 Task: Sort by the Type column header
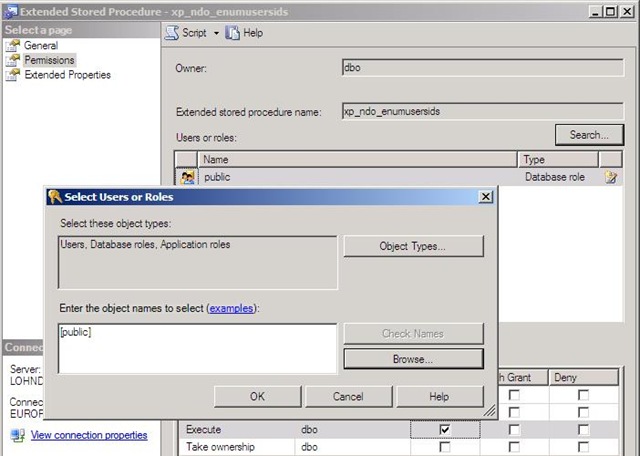click(x=558, y=159)
